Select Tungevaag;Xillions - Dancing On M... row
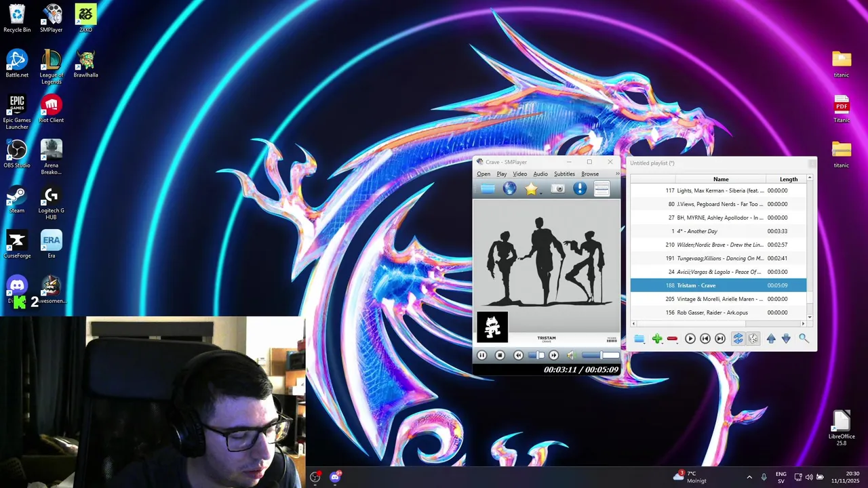868x488 pixels. coord(718,258)
